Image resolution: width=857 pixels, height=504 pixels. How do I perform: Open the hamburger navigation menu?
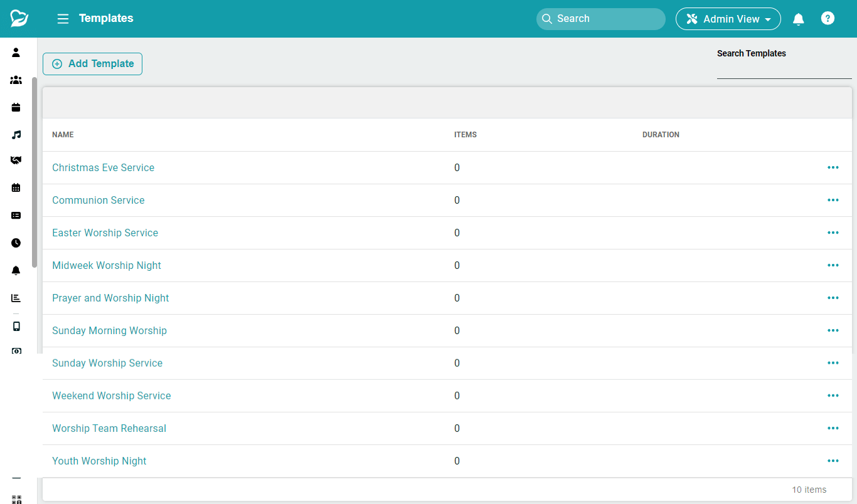63,18
